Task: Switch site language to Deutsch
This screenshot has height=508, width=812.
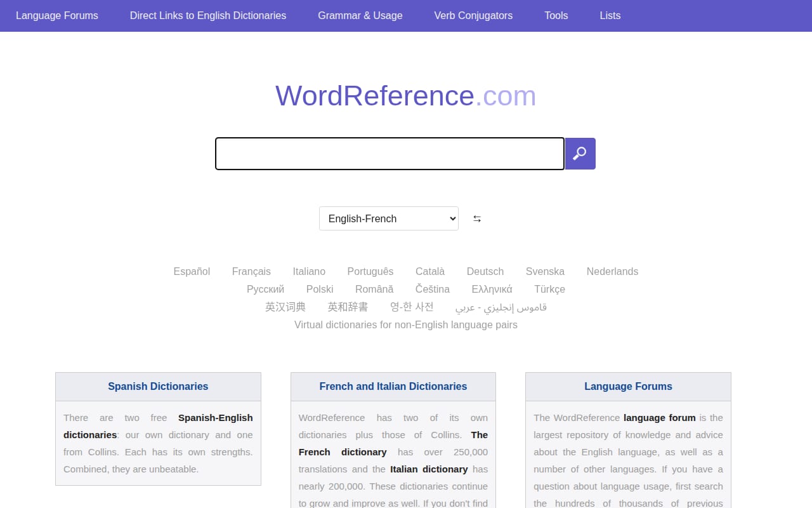Action: click(485, 271)
